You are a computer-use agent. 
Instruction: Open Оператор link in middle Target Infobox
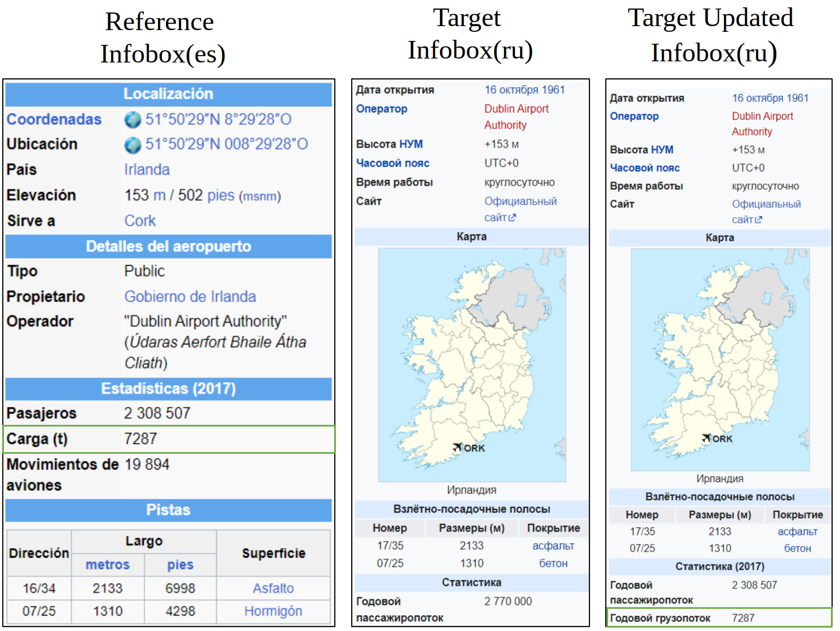[382, 108]
